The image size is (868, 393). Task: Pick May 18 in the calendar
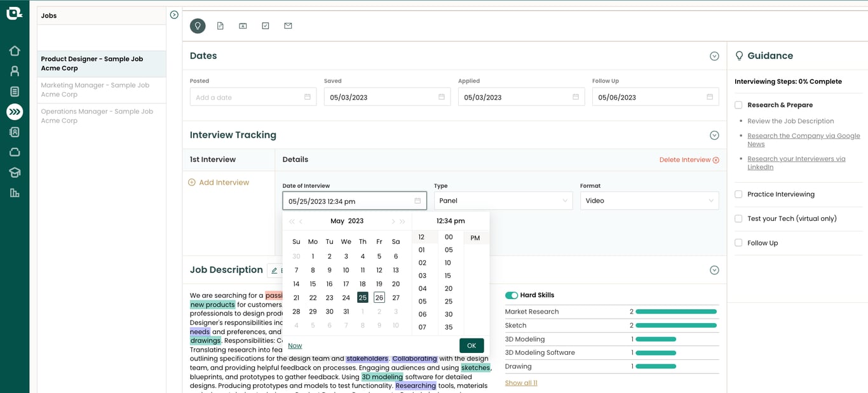pos(363,284)
